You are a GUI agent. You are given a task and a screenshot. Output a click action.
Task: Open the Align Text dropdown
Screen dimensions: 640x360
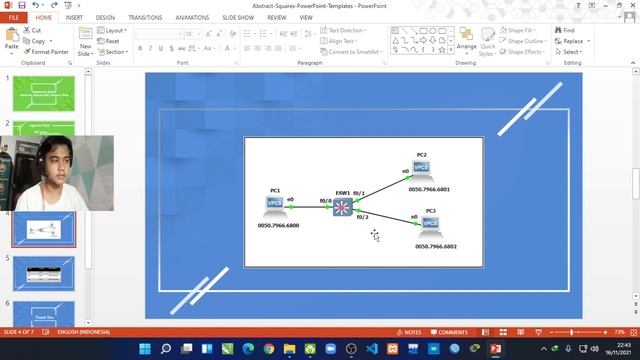tap(339, 41)
